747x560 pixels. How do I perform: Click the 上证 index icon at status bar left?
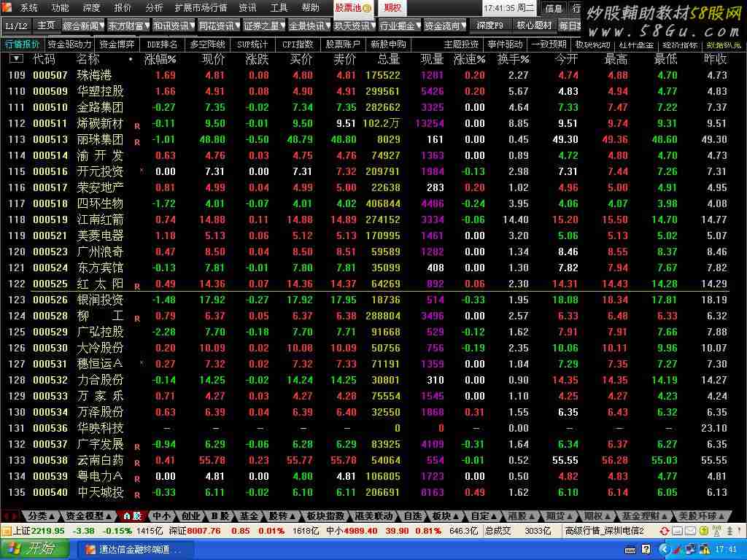7,531
